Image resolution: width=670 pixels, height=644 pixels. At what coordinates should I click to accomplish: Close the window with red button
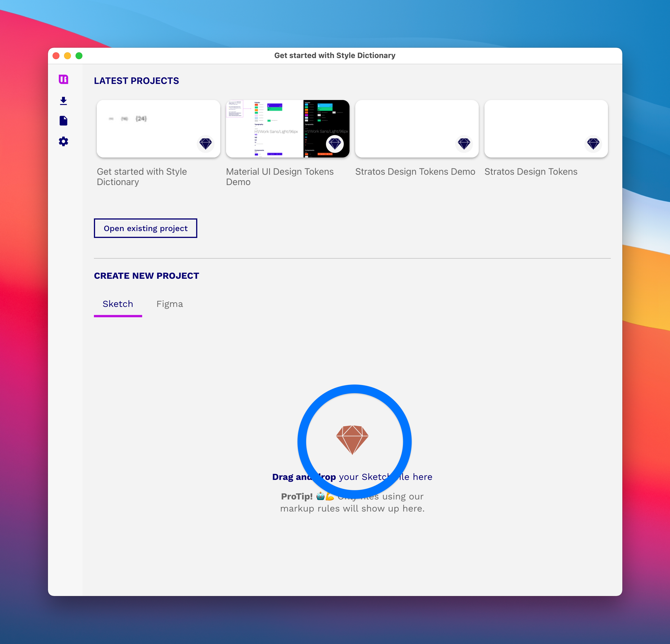[56, 56]
